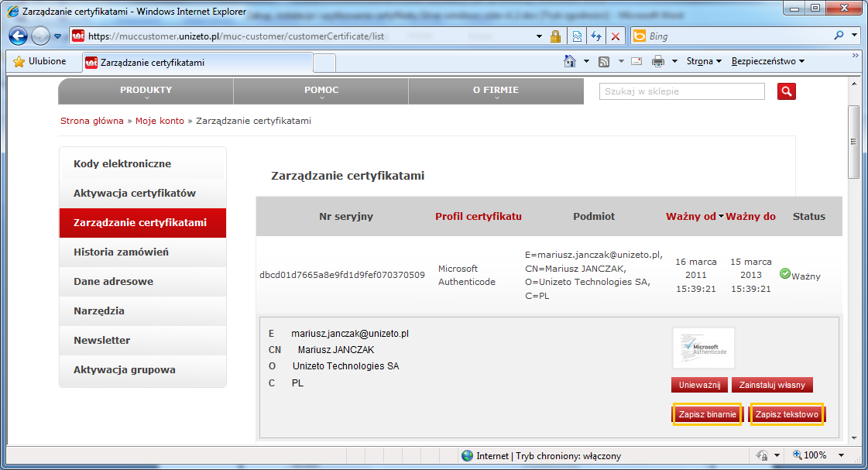Open the status bar privacy settings icon
The image size is (868, 470).
(762, 455)
